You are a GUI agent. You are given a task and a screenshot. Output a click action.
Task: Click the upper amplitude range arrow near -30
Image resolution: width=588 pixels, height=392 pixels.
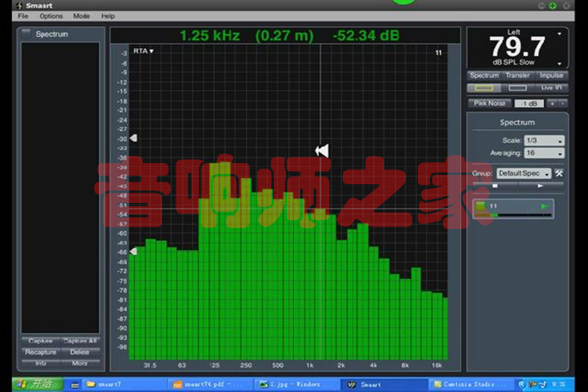[133, 138]
